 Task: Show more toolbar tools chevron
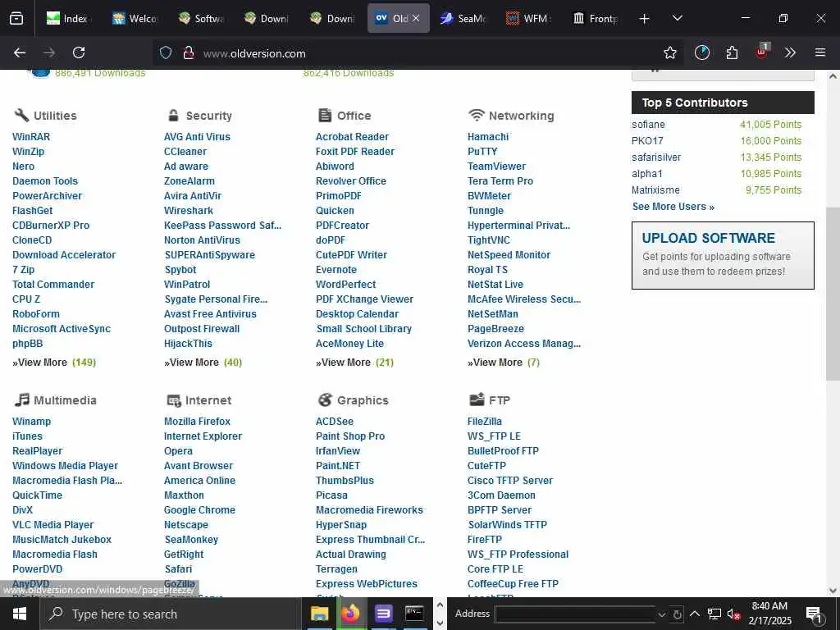coord(790,52)
